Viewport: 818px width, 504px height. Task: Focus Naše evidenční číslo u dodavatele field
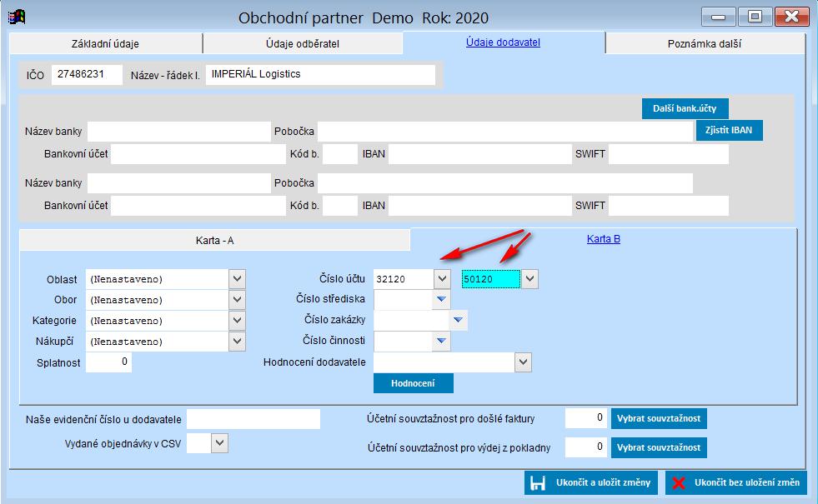point(253,419)
